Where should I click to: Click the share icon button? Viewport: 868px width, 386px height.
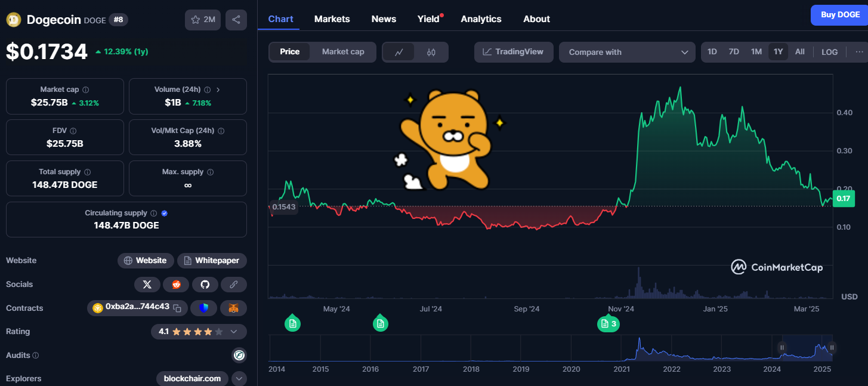[236, 20]
